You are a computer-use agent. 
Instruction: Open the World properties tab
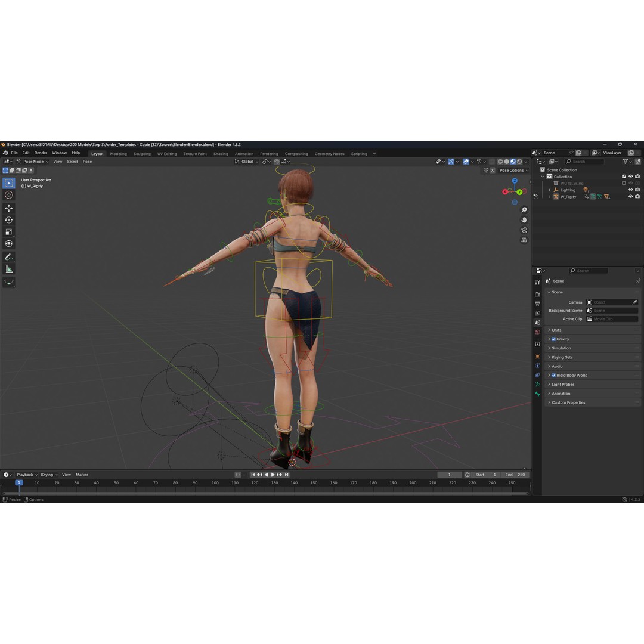tap(537, 332)
